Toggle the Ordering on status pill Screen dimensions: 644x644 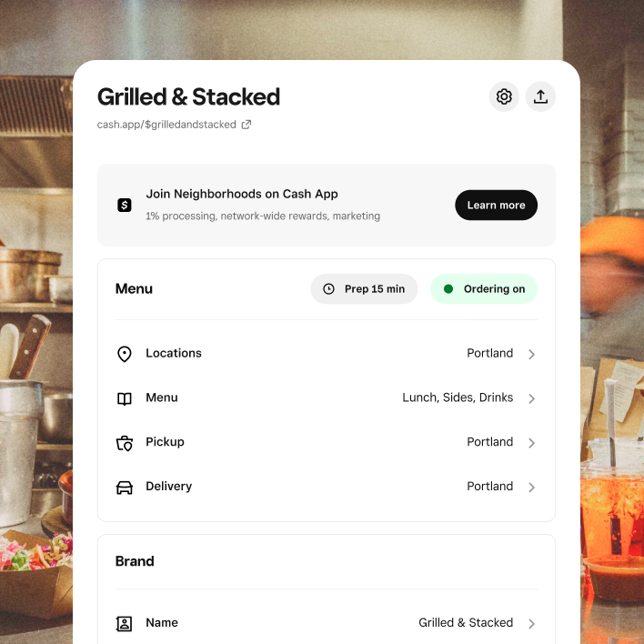pyautogui.click(x=484, y=289)
